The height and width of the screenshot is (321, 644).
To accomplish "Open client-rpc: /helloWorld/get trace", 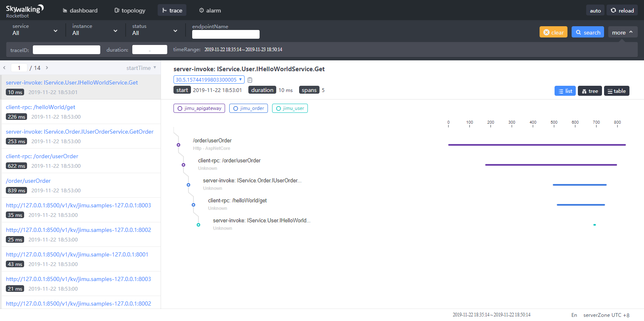I will coord(40,107).
